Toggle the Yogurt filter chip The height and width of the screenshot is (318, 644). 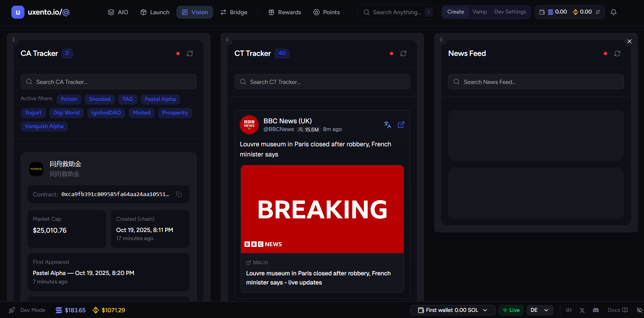pos(33,113)
